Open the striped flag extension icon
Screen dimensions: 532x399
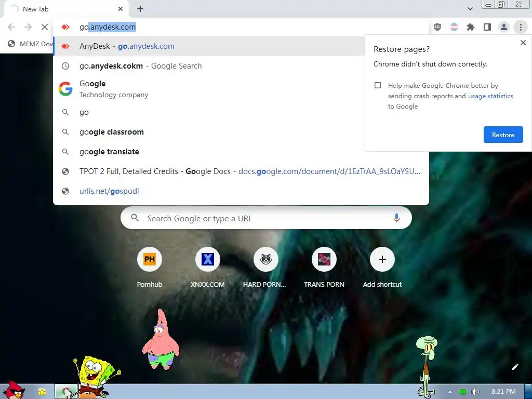[454, 27]
